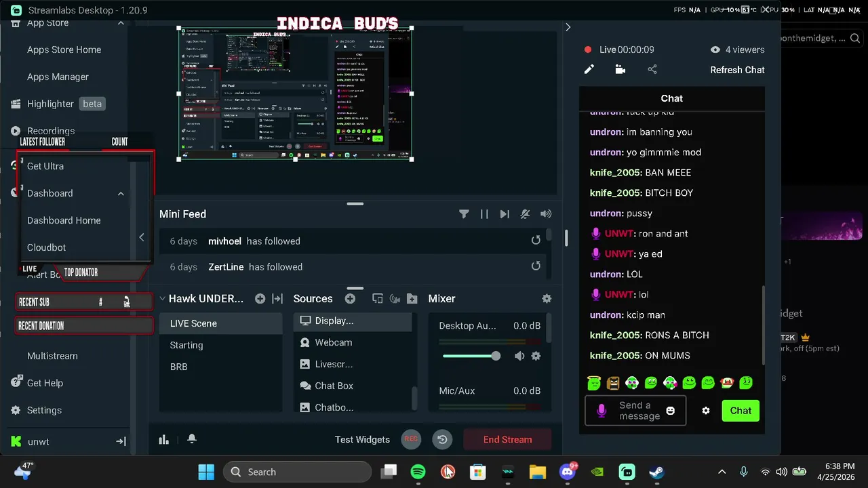Share the stream with share icon
Viewport: 868px width, 488px height.
pyautogui.click(x=652, y=69)
